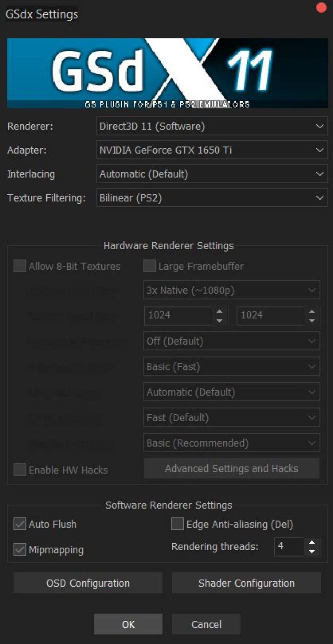
Task: Click the Interlacing label
Action: coord(31,174)
